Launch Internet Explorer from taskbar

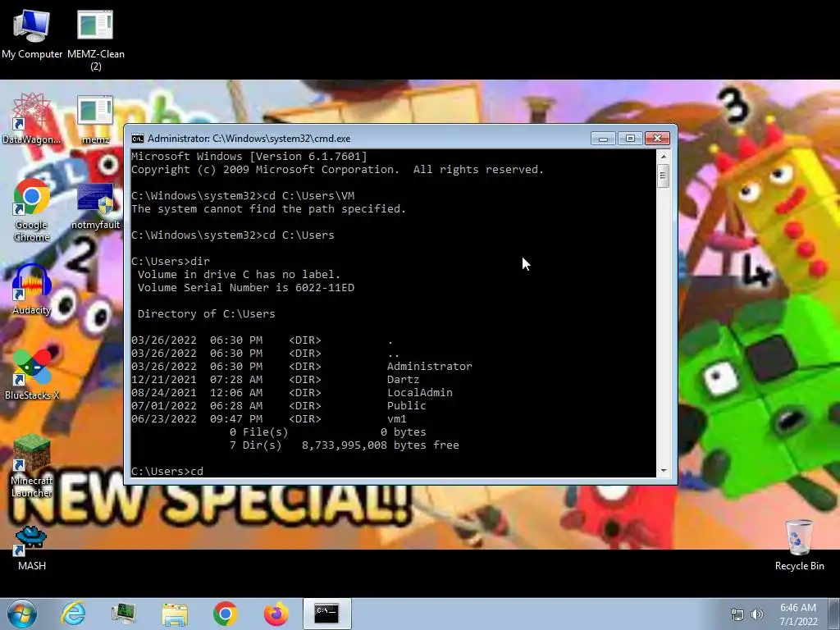pyautogui.click(x=73, y=614)
